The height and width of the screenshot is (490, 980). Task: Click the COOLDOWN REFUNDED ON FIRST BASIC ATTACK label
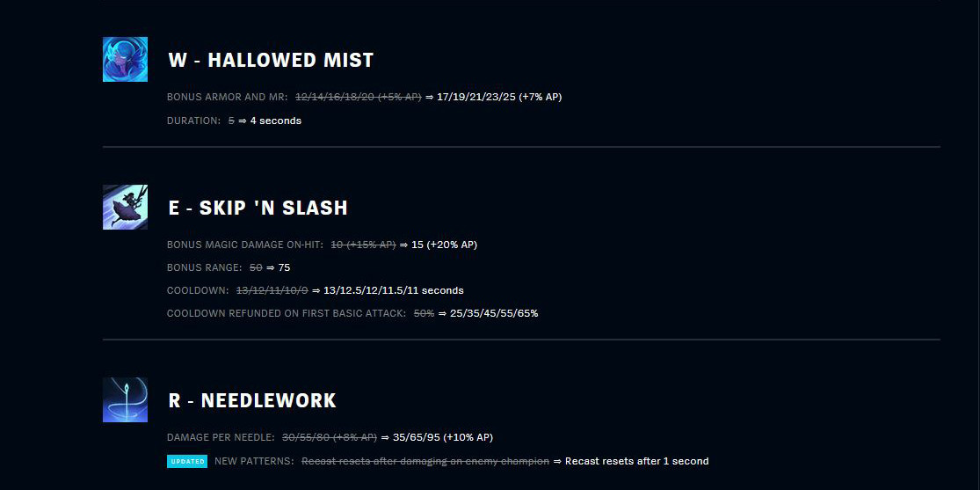click(287, 313)
